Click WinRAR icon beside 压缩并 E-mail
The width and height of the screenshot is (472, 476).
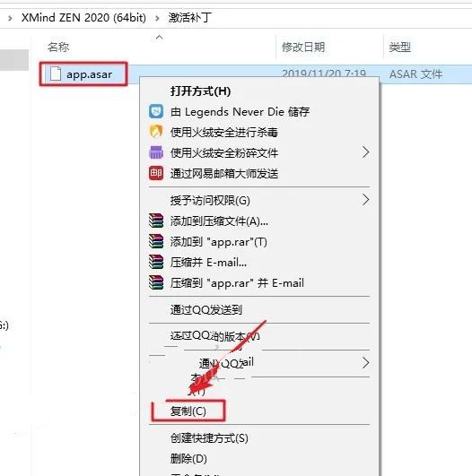(x=156, y=262)
